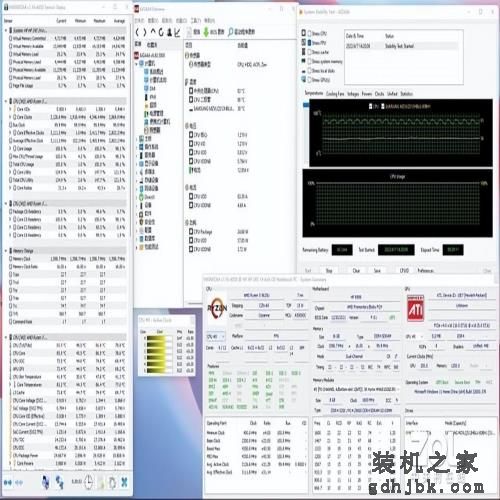Select the computer node icon in AIDA64 tree
This screenshot has width=500, height=500.
click(x=142, y=63)
